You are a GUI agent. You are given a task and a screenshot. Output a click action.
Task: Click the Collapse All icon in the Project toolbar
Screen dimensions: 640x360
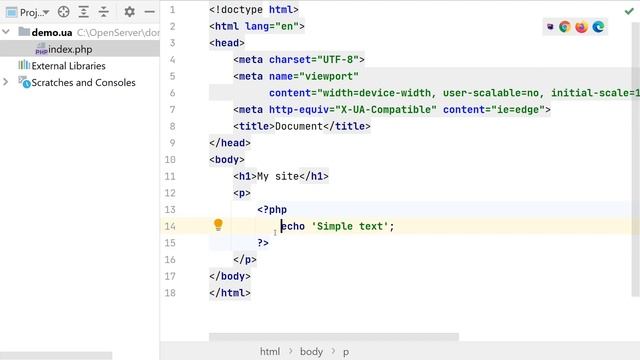coord(104,12)
